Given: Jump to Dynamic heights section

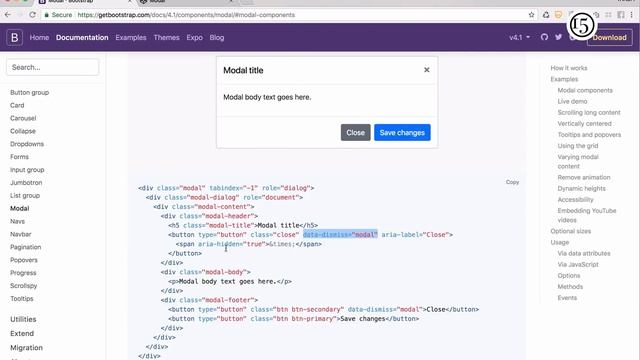Looking at the screenshot, I should point(582,189).
